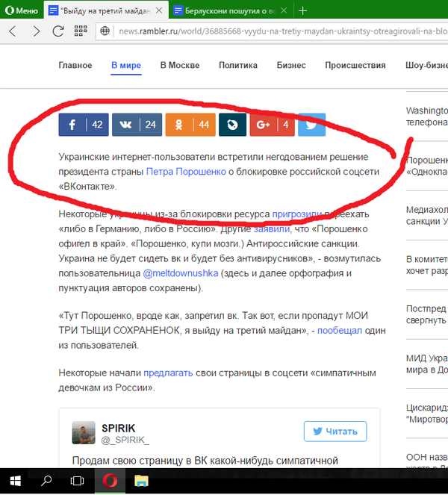
Task: Click the LiveJournal share icon
Action: click(232, 125)
